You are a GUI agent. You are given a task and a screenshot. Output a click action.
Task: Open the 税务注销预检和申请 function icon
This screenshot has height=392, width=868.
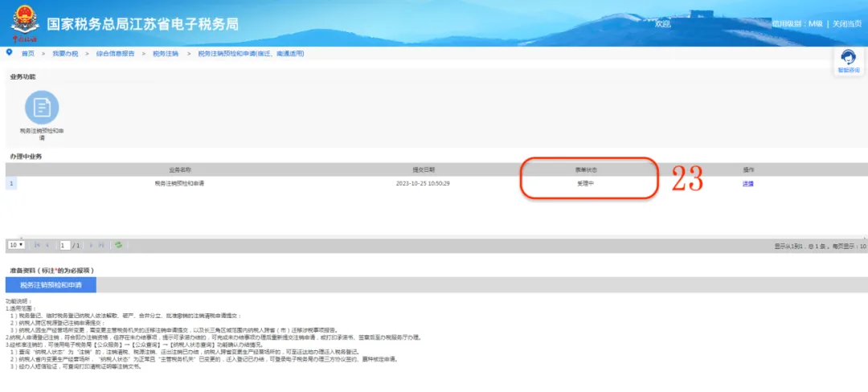pos(42,108)
